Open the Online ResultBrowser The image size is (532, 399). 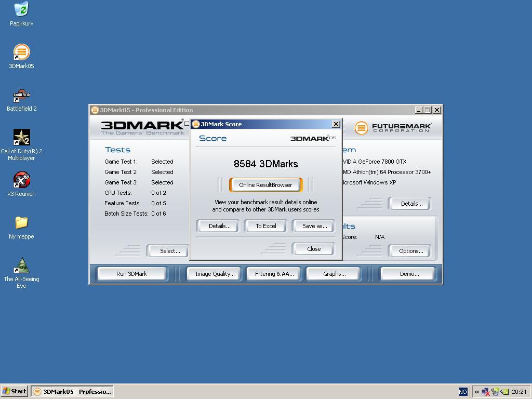click(x=265, y=185)
